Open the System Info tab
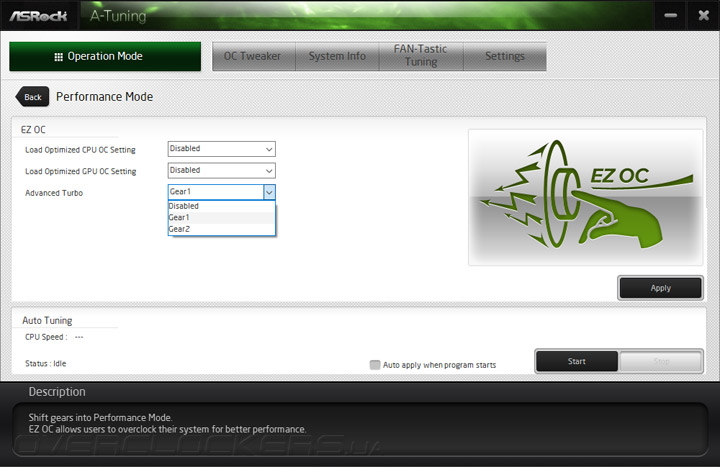The height and width of the screenshot is (467, 720). tap(337, 56)
